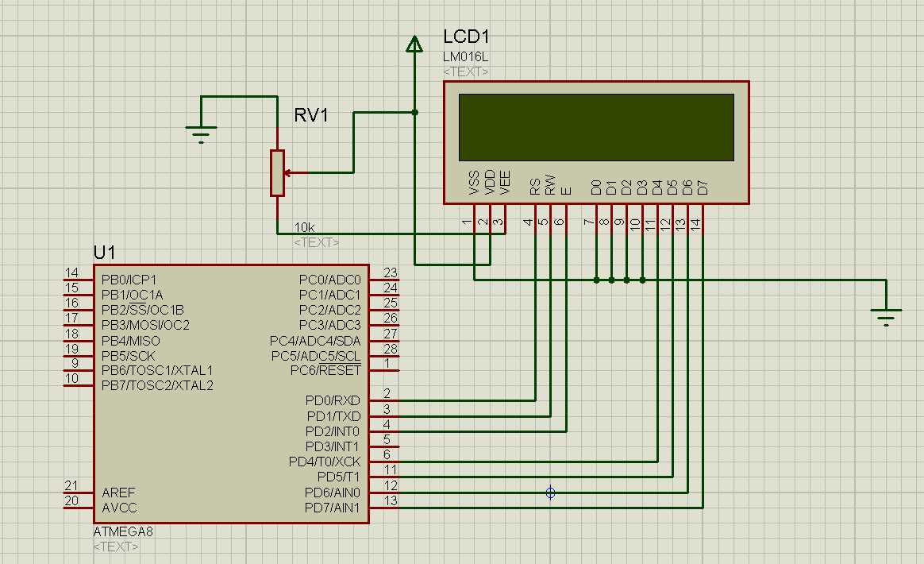Click the D7 pin label on the LCD

(x=703, y=187)
